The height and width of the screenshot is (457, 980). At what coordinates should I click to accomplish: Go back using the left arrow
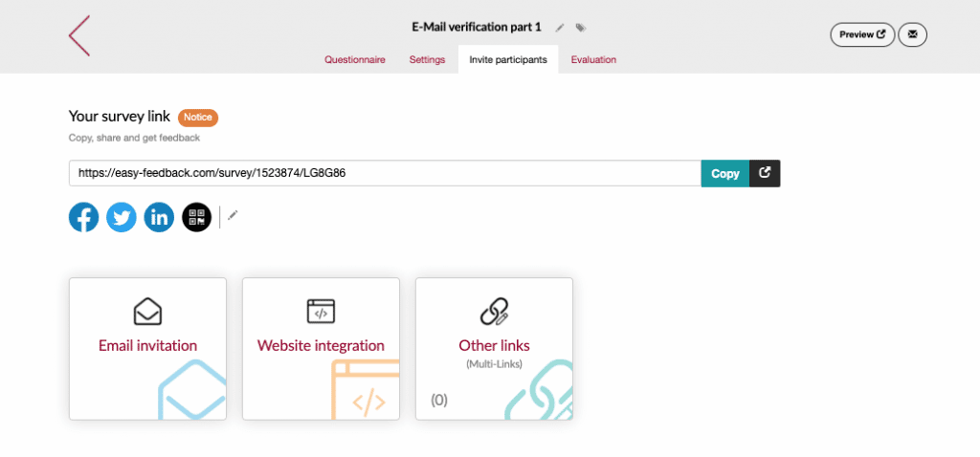point(79,35)
